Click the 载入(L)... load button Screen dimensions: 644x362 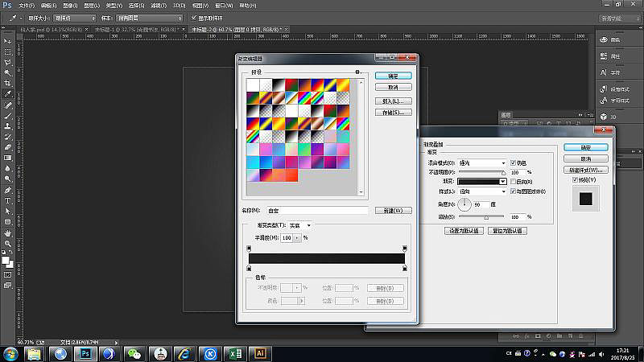394,101
